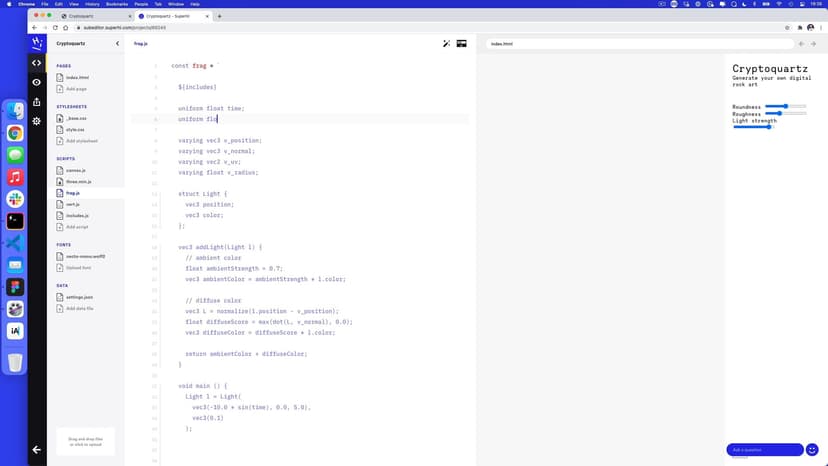Click Add script under Scripts
The width and height of the screenshot is (828, 466).
pos(77,227)
